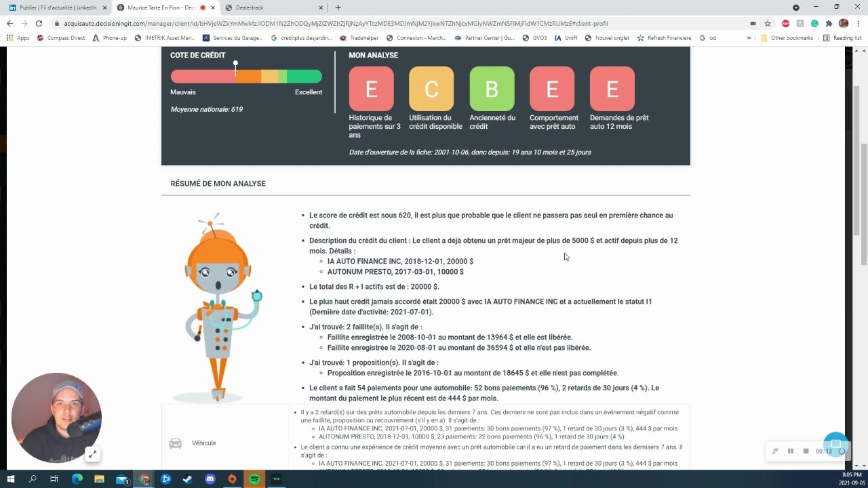The width and height of the screenshot is (868, 488).
Task: Open the Mail app in the taskbar
Action: tap(121, 479)
